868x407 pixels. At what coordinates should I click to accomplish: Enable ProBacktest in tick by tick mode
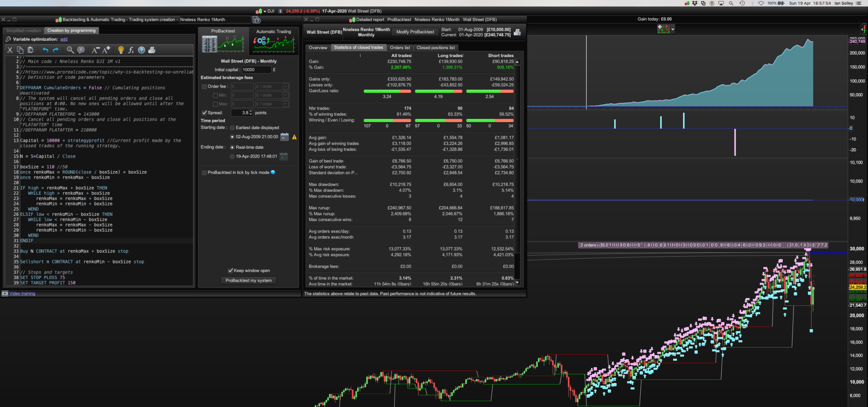pos(204,172)
